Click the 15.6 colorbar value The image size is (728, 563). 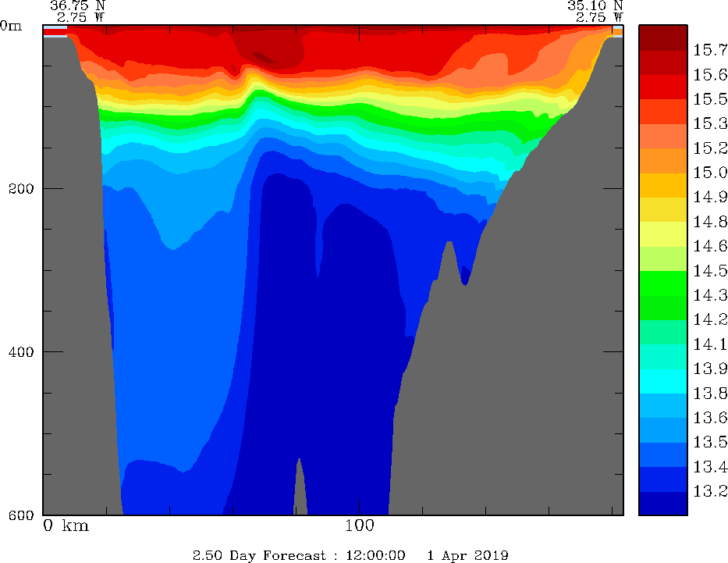[710, 75]
